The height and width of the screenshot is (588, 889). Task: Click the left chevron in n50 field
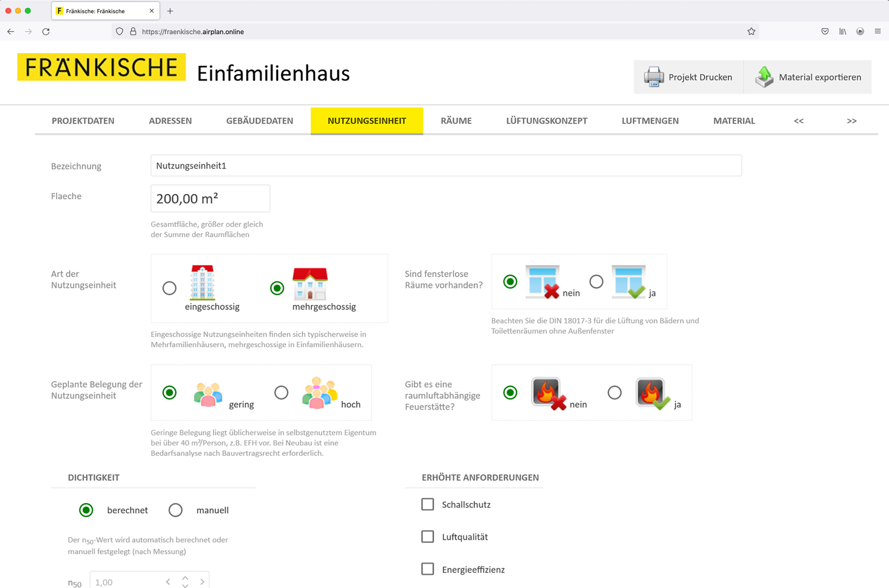[x=168, y=582]
